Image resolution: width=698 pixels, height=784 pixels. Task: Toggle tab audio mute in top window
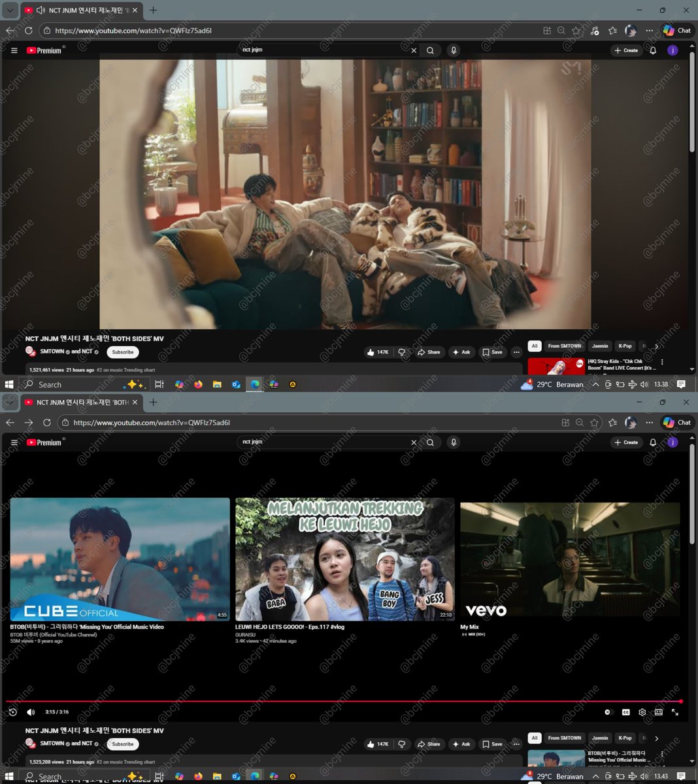click(x=41, y=10)
